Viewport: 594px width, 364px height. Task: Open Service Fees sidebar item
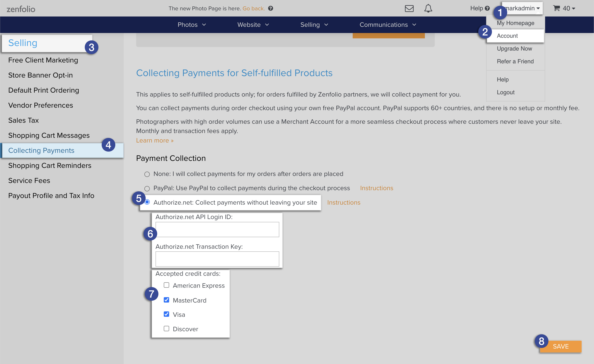pyautogui.click(x=29, y=180)
